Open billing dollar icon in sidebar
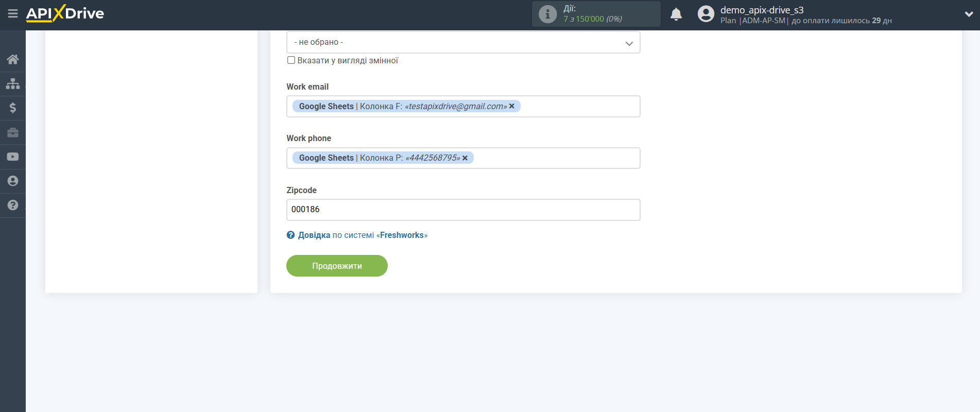The image size is (980, 412). point(13,108)
